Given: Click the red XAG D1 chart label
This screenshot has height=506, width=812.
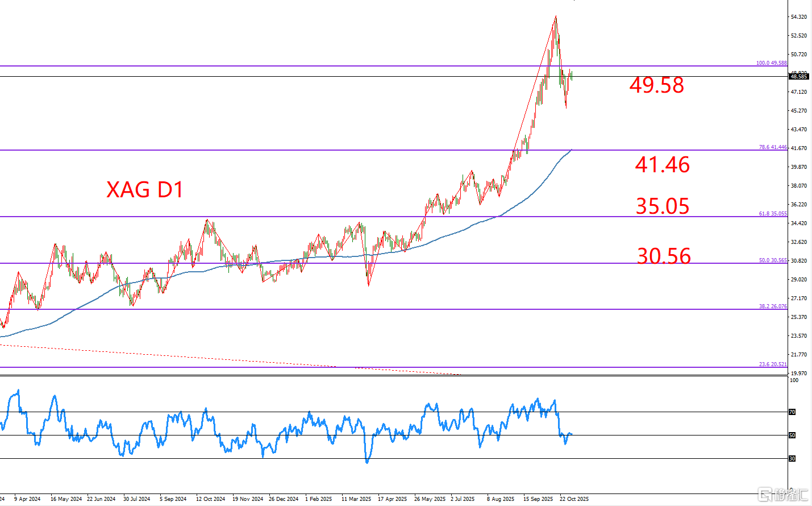Looking at the screenshot, I should tap(145, 190).
